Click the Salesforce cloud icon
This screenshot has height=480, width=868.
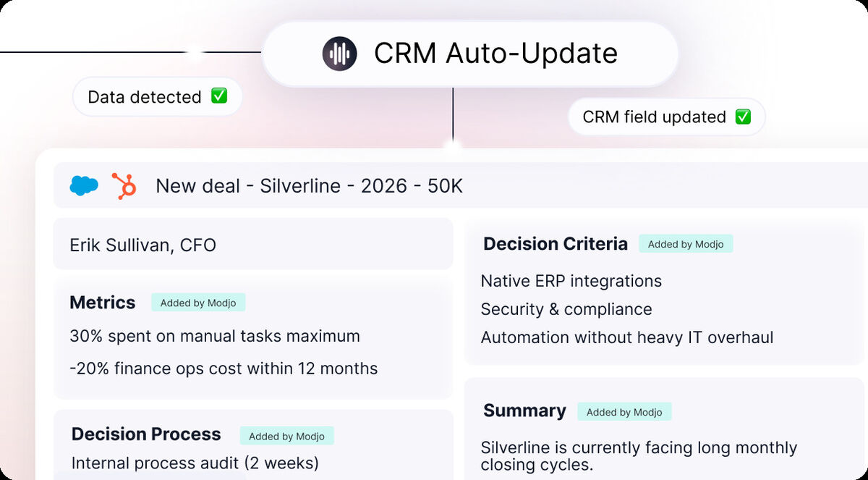[84, 186]
